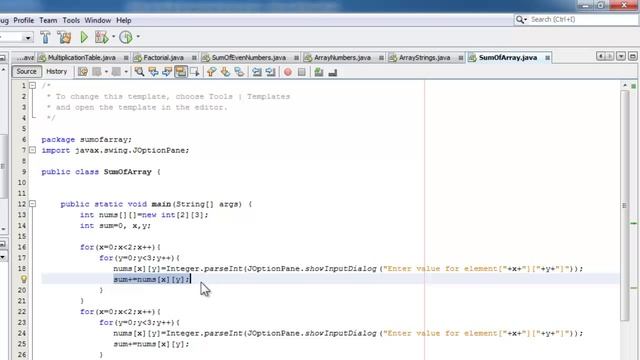Click Previous Bookmark icon

(x=211, y=72)
